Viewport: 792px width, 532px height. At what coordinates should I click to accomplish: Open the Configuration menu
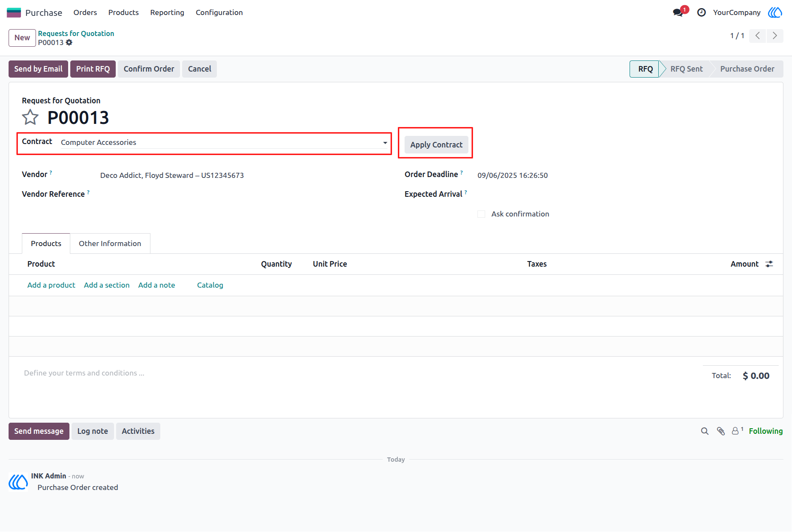coord(219,12)
